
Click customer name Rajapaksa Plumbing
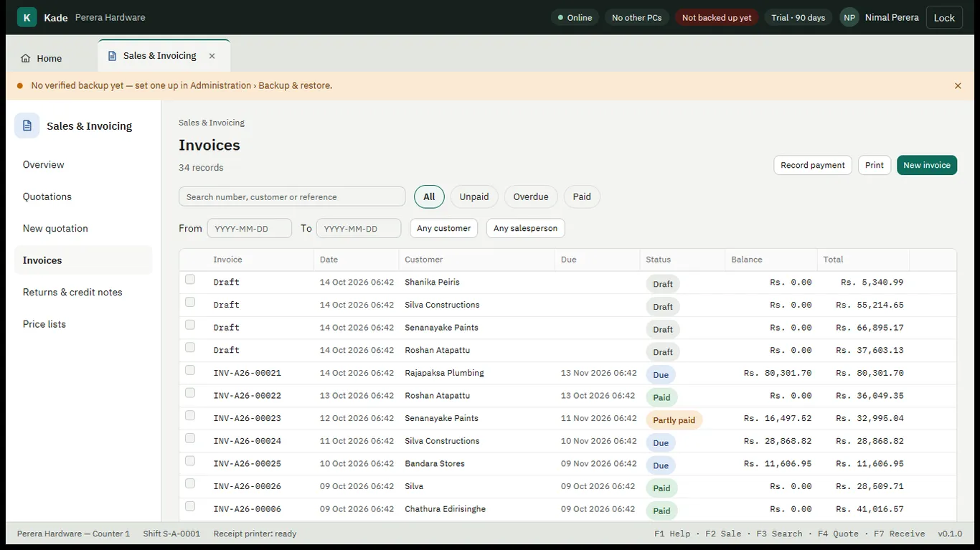click(444, 373)
